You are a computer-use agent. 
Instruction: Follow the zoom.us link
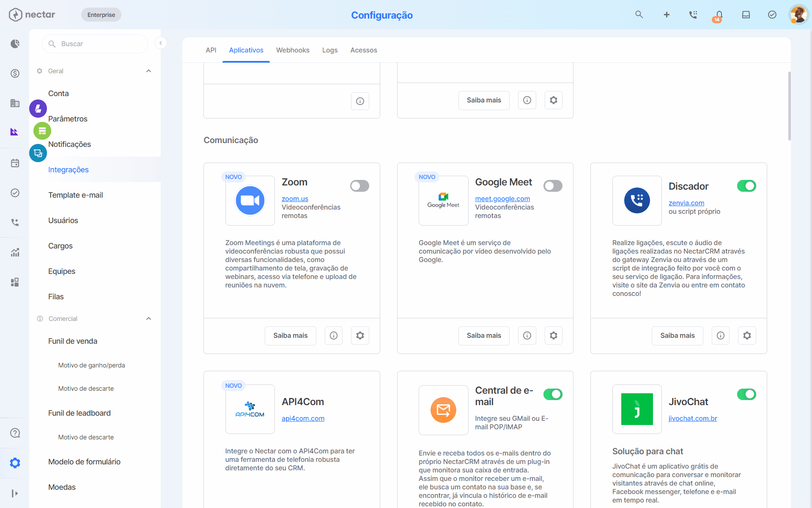(x=295, y=199)
